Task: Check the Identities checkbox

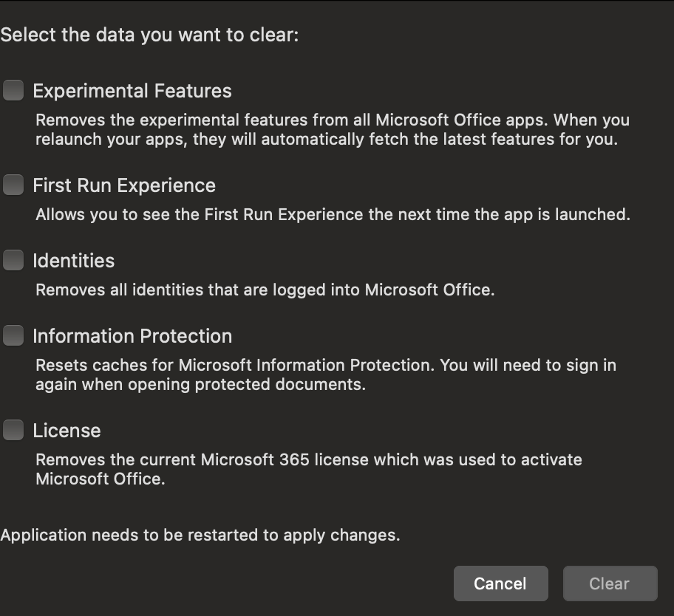Action: coord(13,261)
